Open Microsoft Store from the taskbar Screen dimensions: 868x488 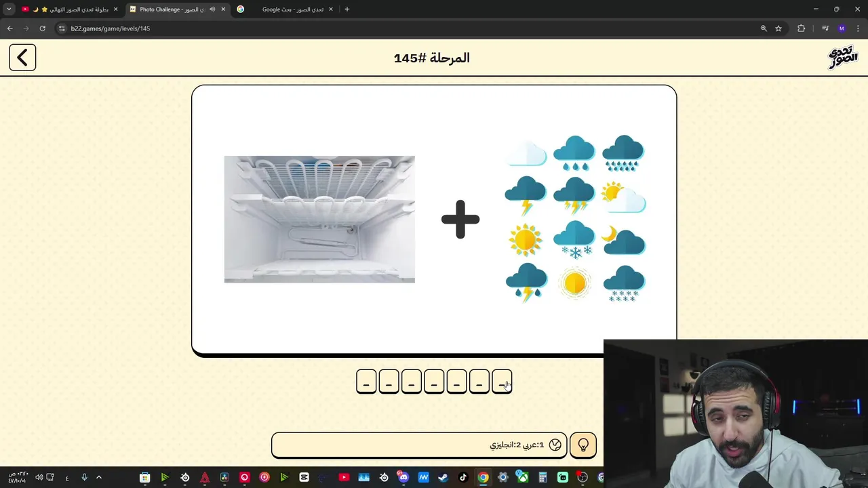click(144, 478)
